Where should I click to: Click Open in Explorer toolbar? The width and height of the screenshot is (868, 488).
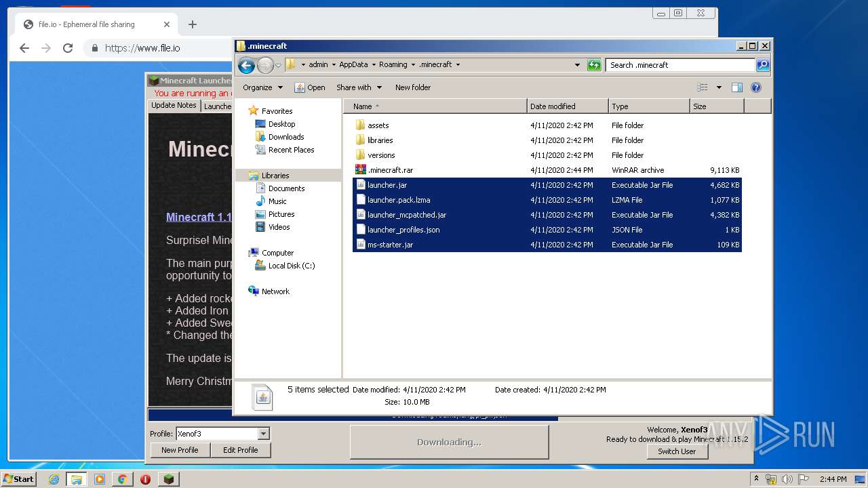click(310, 87)
